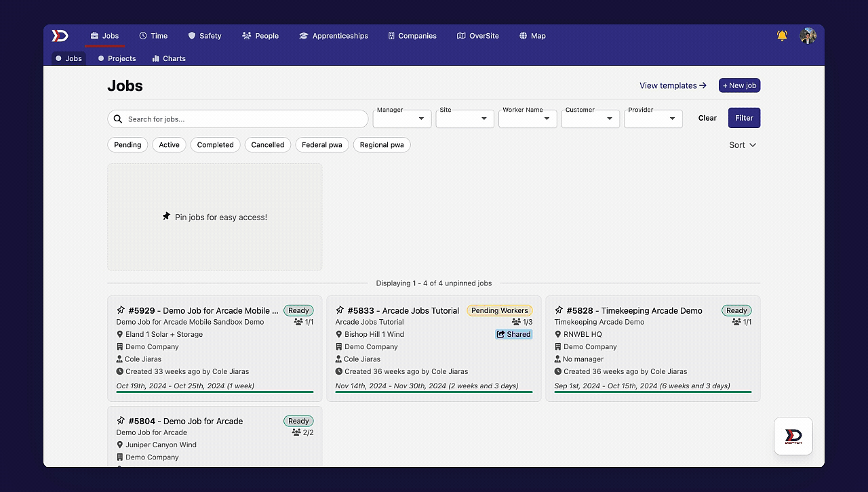Toggle the Federal pwa filter chip
This screenshot has height=492, width=868.
click(x=321, y=145)
